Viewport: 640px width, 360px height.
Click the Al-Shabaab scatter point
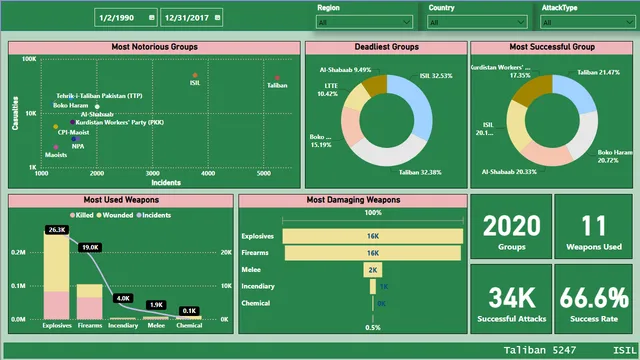tap(97, 107)
